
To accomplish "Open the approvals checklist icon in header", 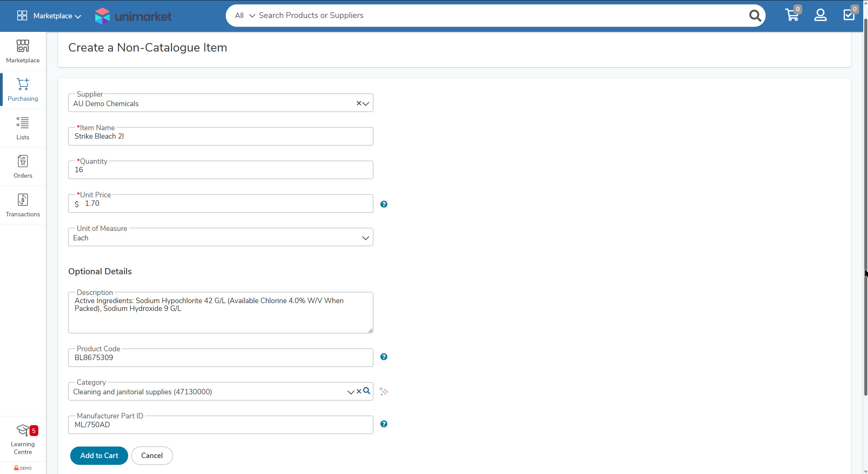I will coord(849,15).
